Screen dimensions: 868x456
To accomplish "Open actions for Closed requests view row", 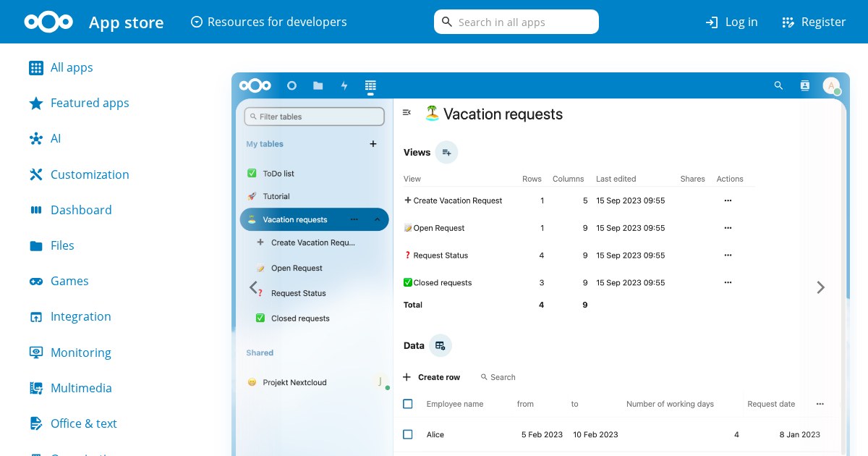I will pos(728,283).
